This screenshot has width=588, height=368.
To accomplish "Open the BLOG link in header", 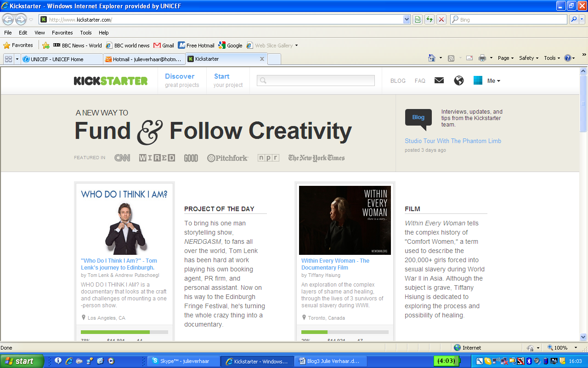I will tap(398, 81).
